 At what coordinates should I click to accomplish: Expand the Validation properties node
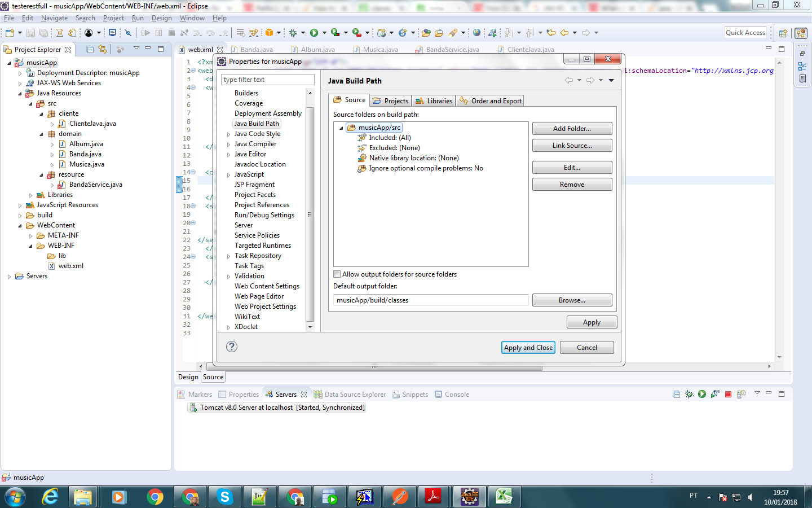point(228,277)
